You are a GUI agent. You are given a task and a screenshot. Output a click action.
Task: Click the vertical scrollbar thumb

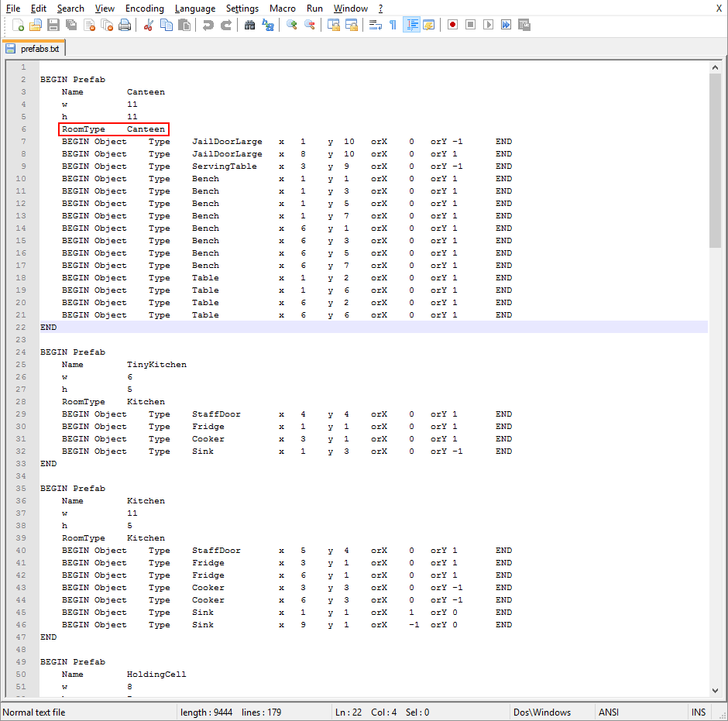pos(715,160)
